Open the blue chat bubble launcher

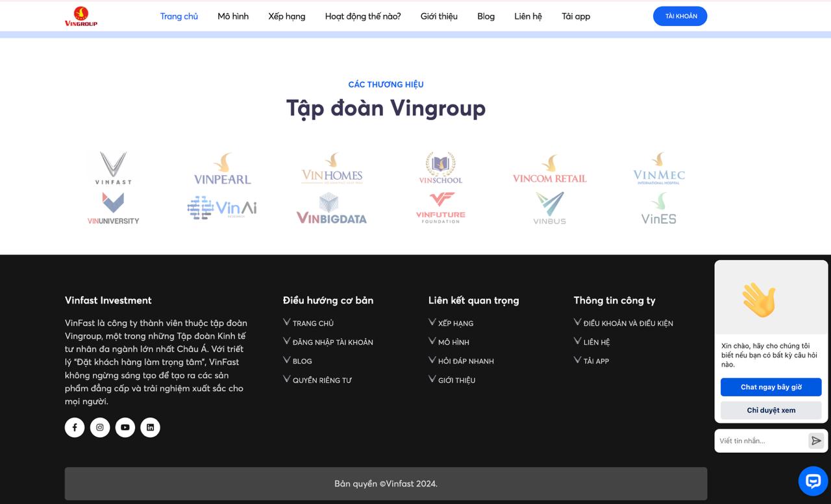point(813,481)
